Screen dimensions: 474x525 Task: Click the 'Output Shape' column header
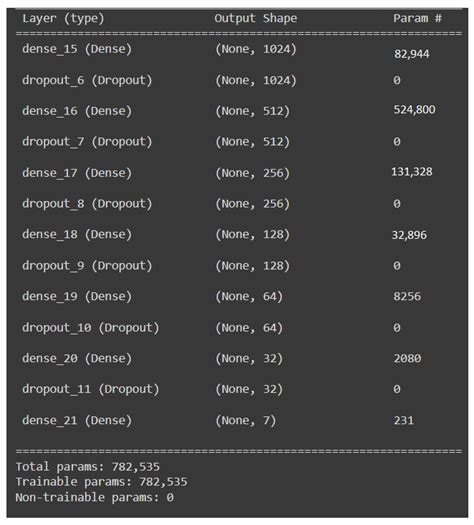(255, 18)
